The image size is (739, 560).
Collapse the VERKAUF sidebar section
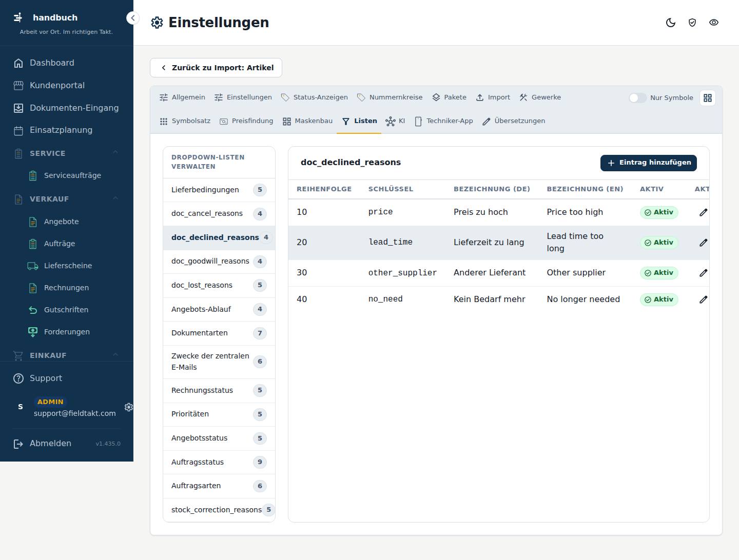67,199
